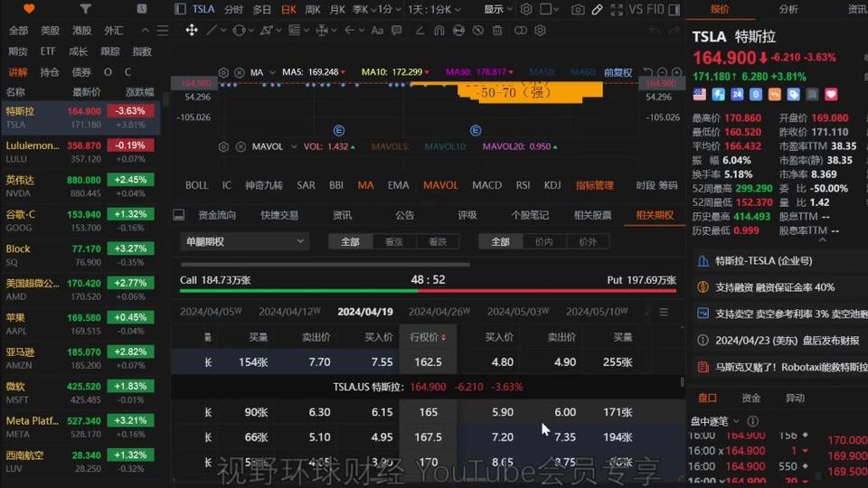Open MA indicator settings gear
The image size is (868, 488).
coord(223,72)
